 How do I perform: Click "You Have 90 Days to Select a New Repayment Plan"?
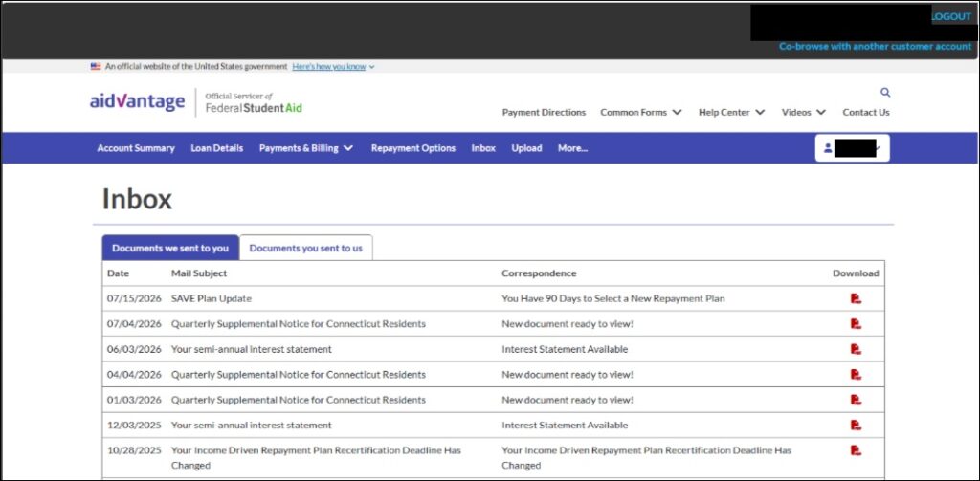(x=613, y=298)
